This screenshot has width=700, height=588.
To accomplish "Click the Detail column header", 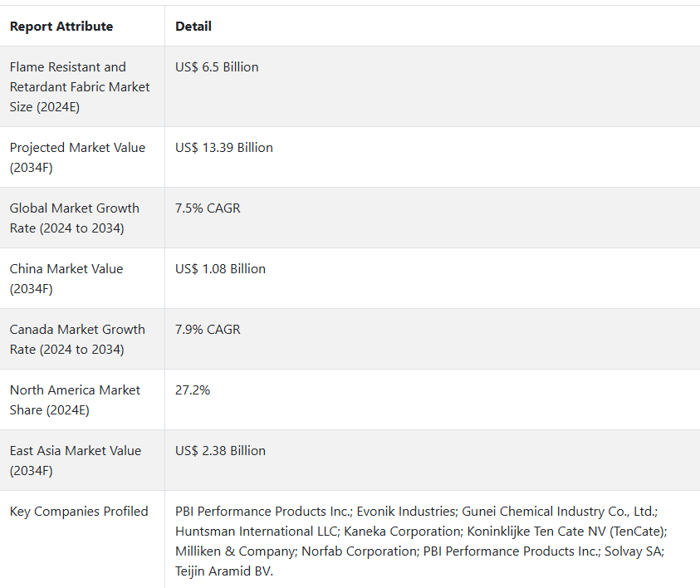I will [193, 27].
